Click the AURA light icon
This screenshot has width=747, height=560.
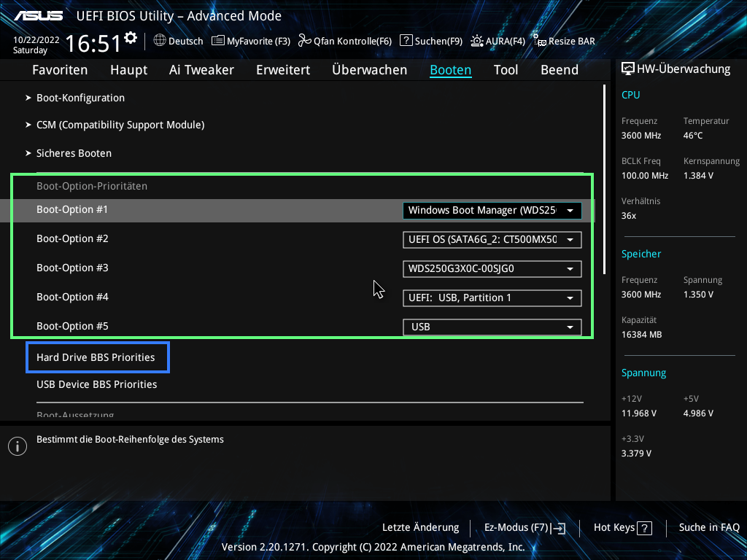point(477,41)
